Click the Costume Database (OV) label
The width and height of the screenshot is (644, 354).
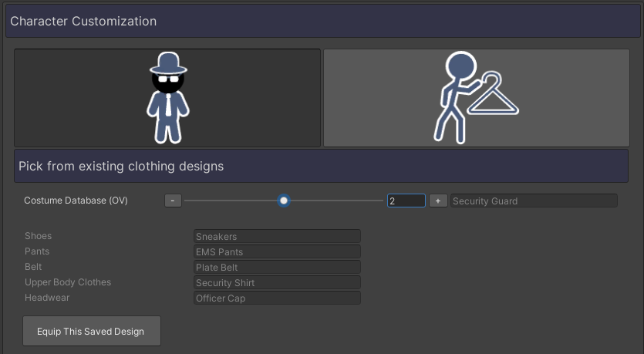[x=76, y=201]
